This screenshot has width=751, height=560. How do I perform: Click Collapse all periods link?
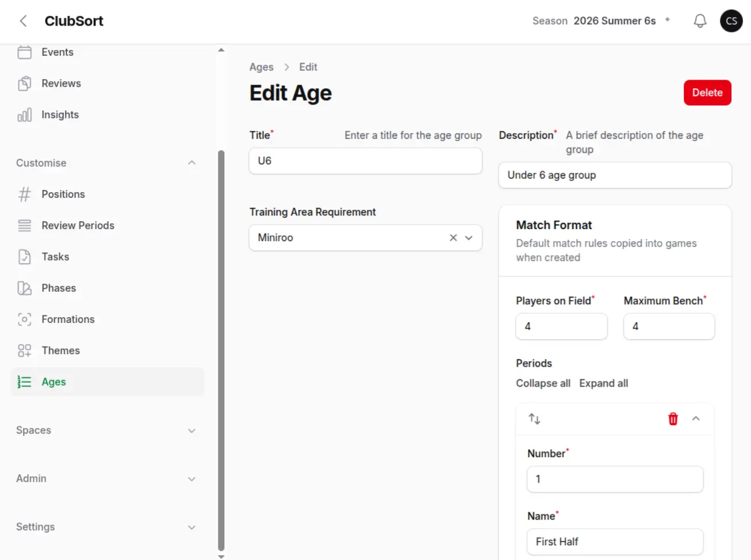click(543, 383)
